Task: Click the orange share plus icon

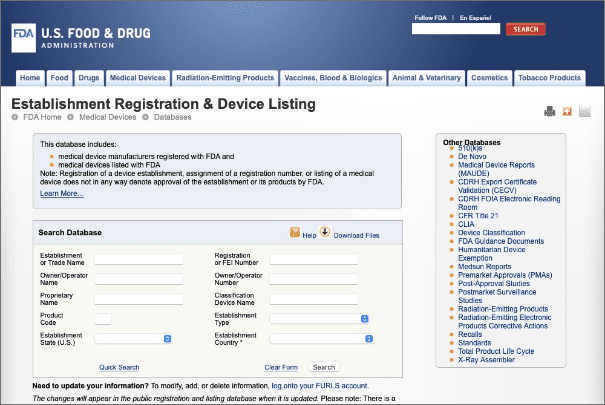Action: tap(567, 111)
